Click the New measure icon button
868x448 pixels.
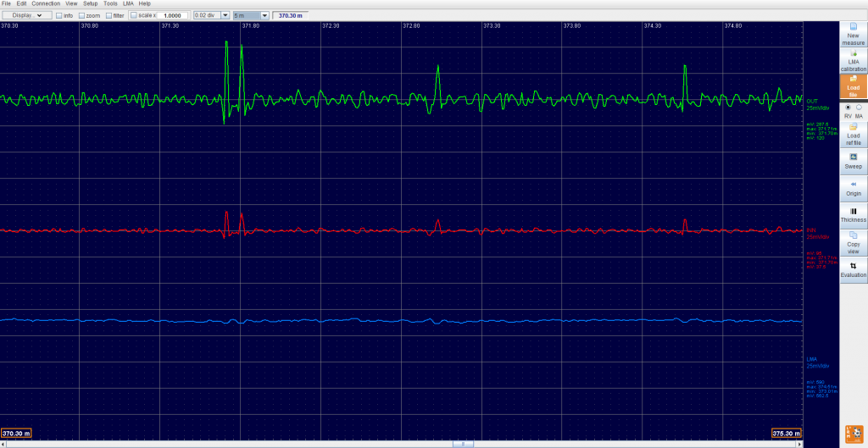pyautogui.click(x=853, y=34)
